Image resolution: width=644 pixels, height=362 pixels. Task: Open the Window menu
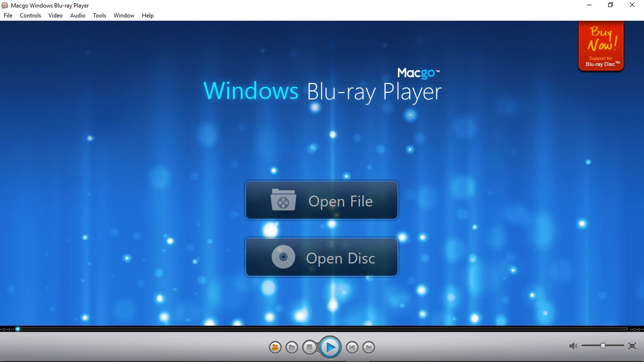(x=124, y=16)
